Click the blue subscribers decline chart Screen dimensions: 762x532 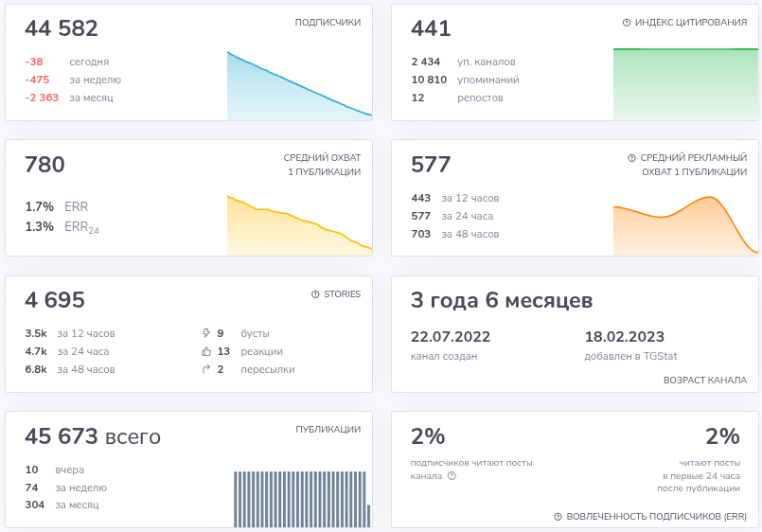pos(299,90)
